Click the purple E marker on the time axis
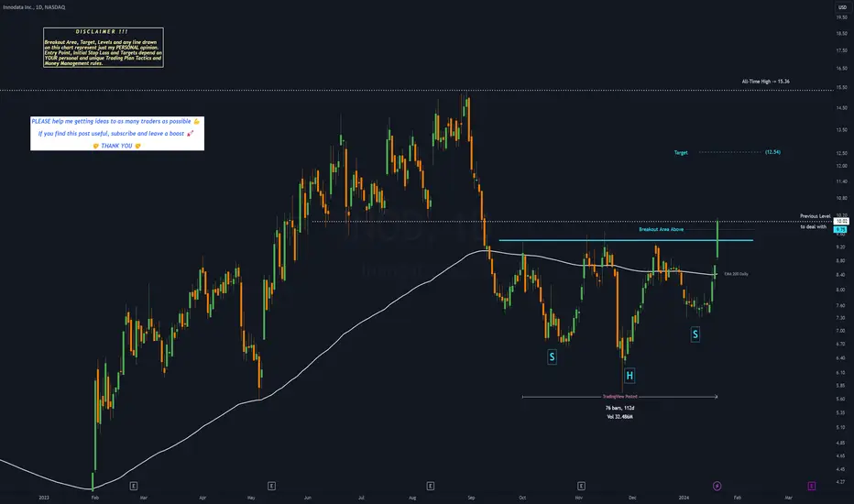Viewport: 854px width, 504px height. [812, 486]
